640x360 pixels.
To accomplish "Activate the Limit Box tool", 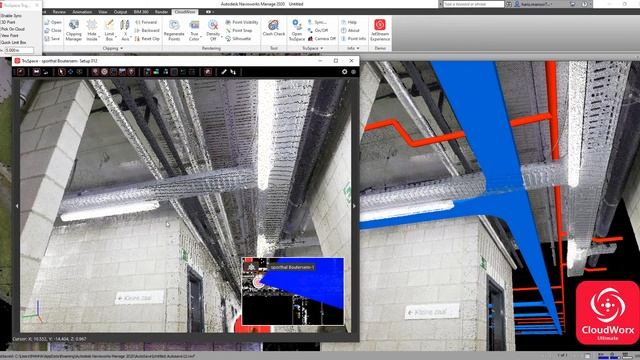I will (x=109, y=30).
